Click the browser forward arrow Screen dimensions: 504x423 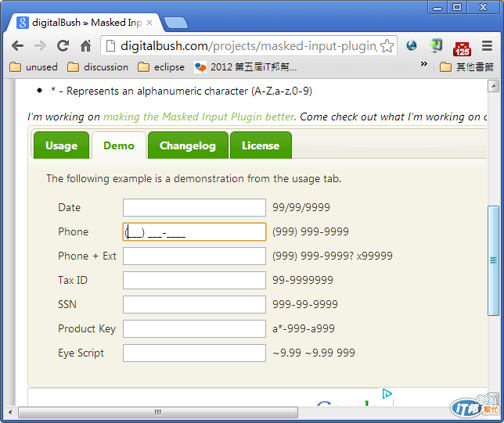coord(40,46)
